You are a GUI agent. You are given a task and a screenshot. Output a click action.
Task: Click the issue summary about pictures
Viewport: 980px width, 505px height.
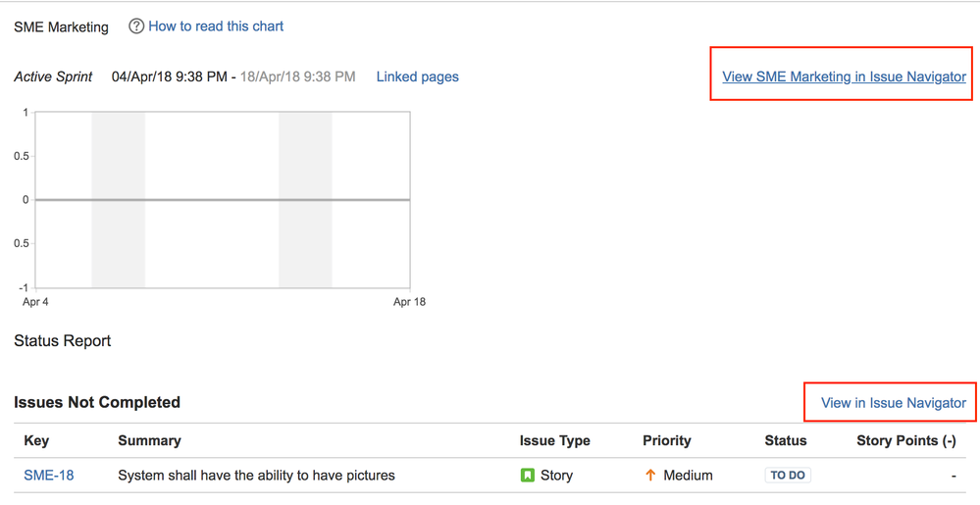[256, 476]
